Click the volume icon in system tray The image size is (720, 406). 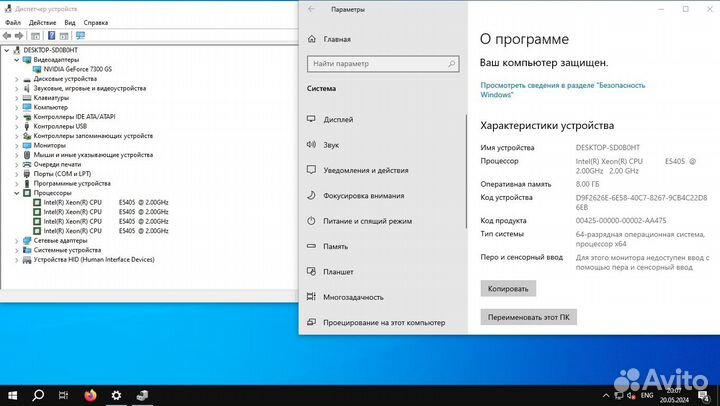click(x=631, y=395)
